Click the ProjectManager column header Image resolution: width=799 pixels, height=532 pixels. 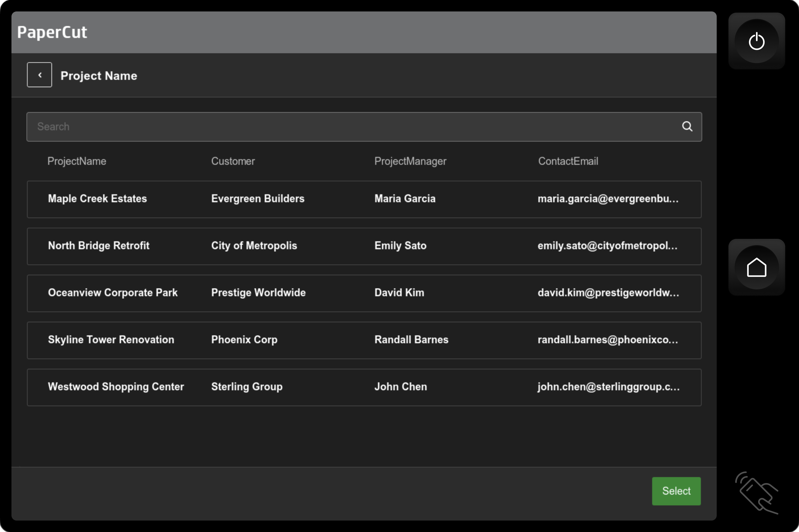(410, 161)
